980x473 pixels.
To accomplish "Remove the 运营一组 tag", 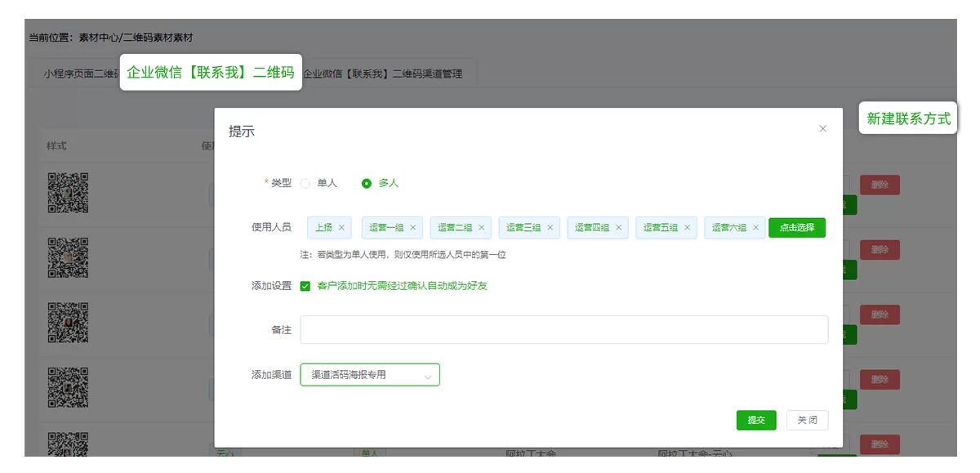I will pyautogui.click(x=412, y=228).
